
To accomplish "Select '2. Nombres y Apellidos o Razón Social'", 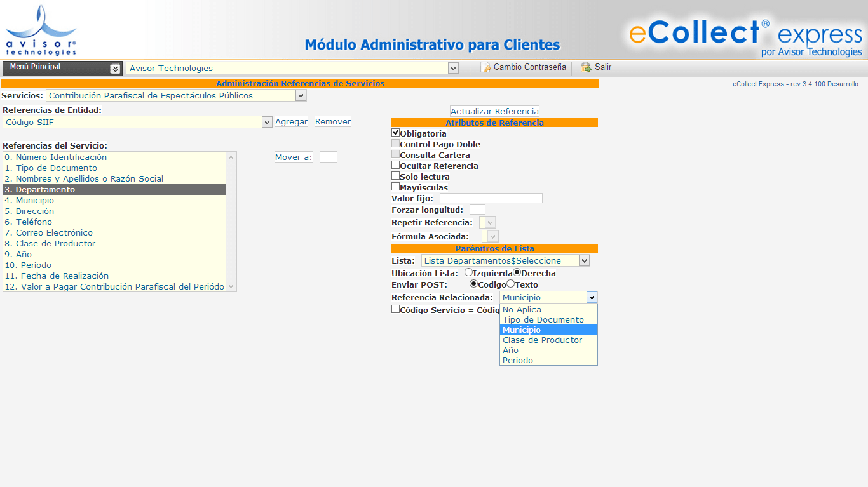I will (114, 178).
